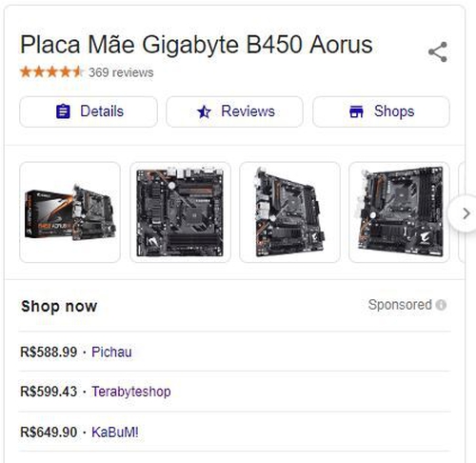View the motherboard with box thumbnail

(69, 212)
